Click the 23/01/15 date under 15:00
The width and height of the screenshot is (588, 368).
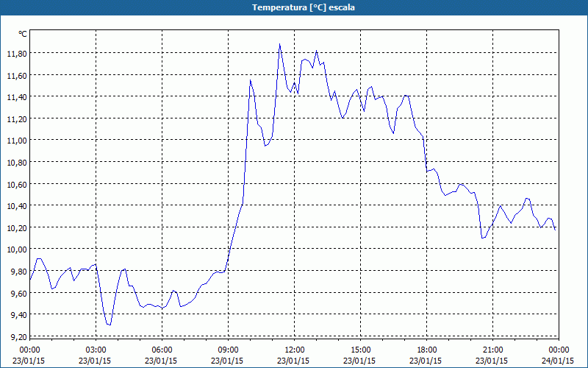point(359,361)
